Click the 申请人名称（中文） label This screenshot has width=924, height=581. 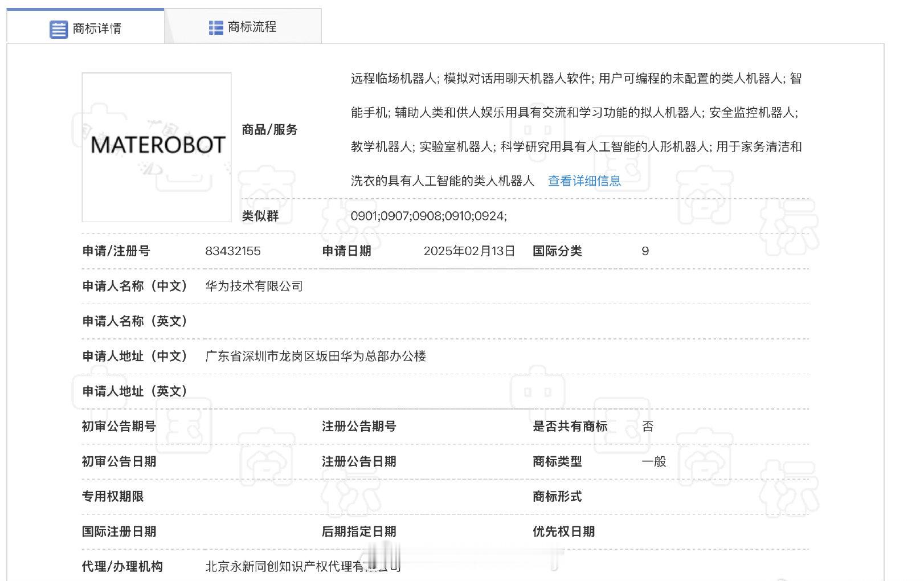pyautogui.click(x=135, y=287)
